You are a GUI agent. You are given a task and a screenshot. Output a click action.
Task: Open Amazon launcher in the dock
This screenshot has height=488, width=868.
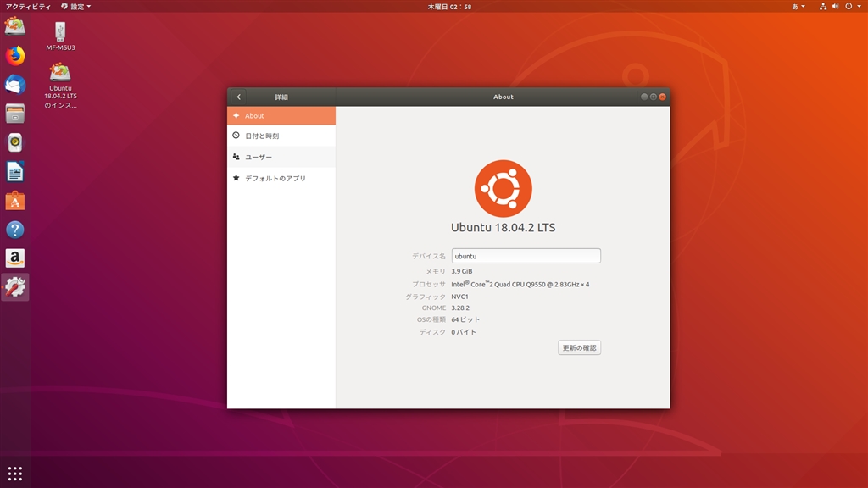pyautogui.click(x=15, y=258)
